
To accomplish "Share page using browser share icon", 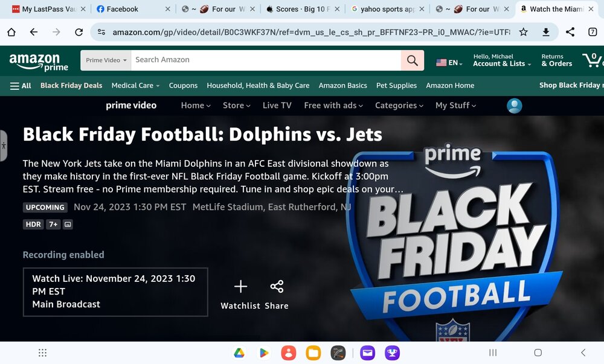I will click(570, 32).
